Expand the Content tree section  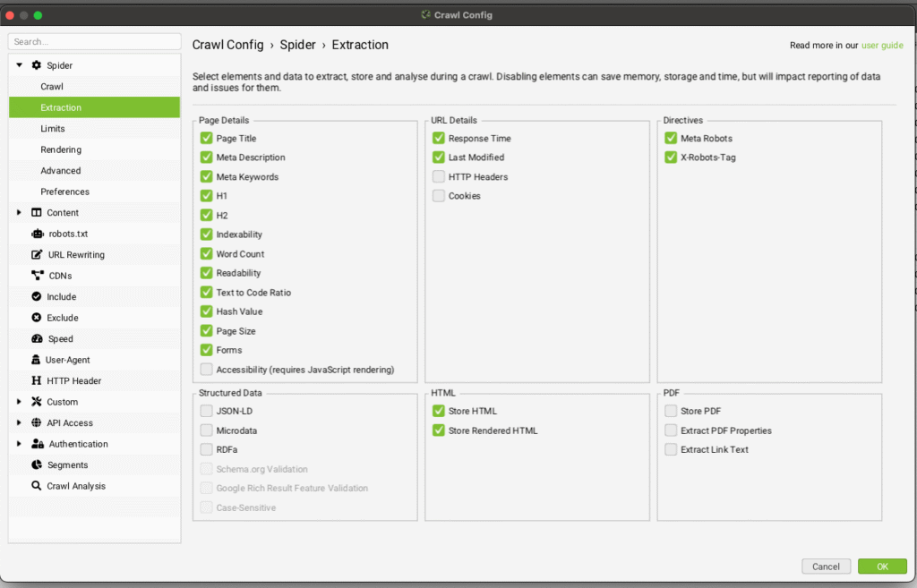click(19, 213)
